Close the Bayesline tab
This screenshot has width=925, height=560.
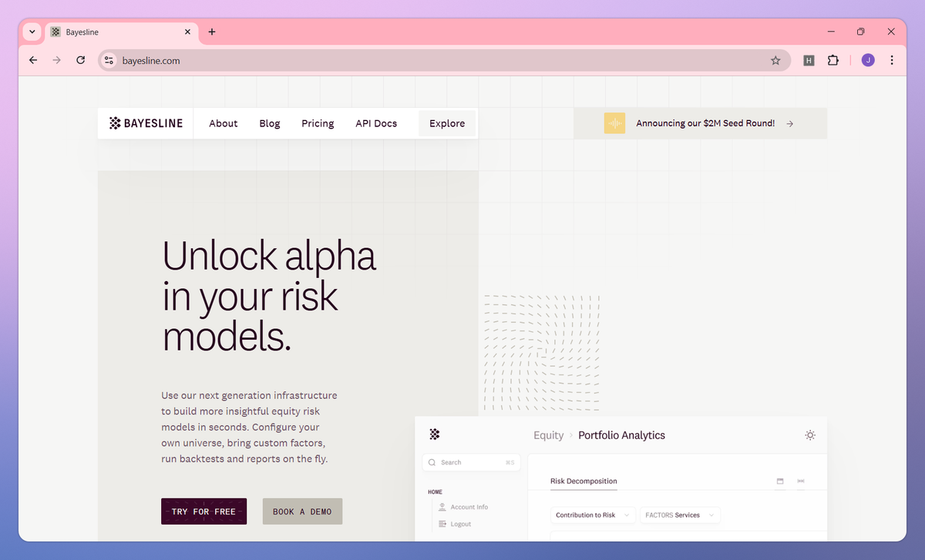187,32
